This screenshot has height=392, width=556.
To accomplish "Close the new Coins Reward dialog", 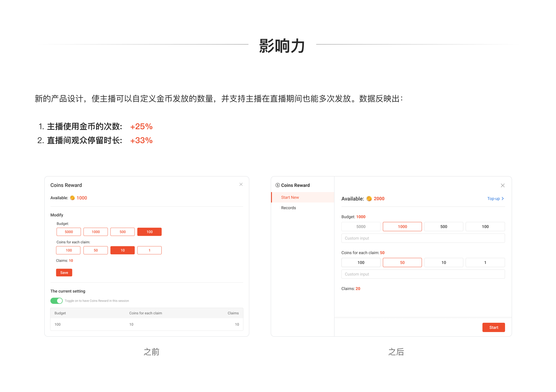I will 503,185.
